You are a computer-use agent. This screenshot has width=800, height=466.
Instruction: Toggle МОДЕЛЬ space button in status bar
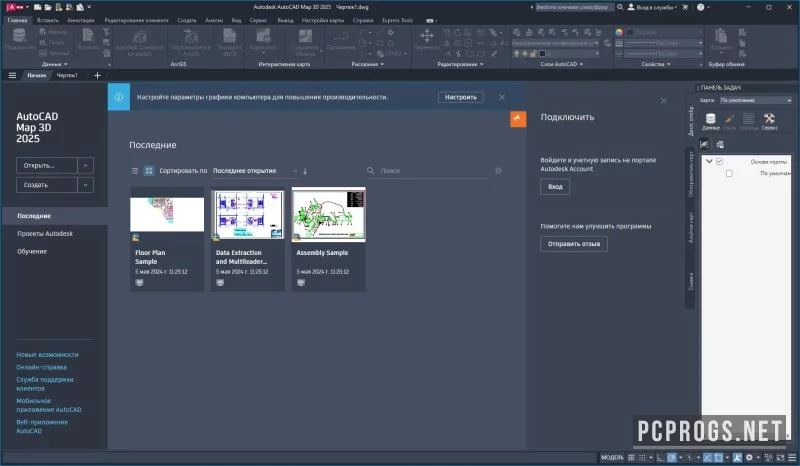click(612, 458)
